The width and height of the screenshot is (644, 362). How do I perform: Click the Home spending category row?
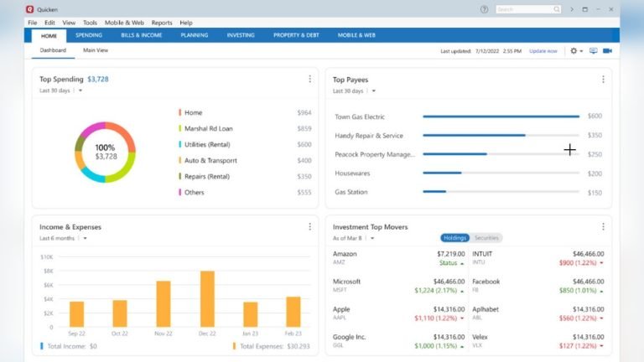[245, 112]
